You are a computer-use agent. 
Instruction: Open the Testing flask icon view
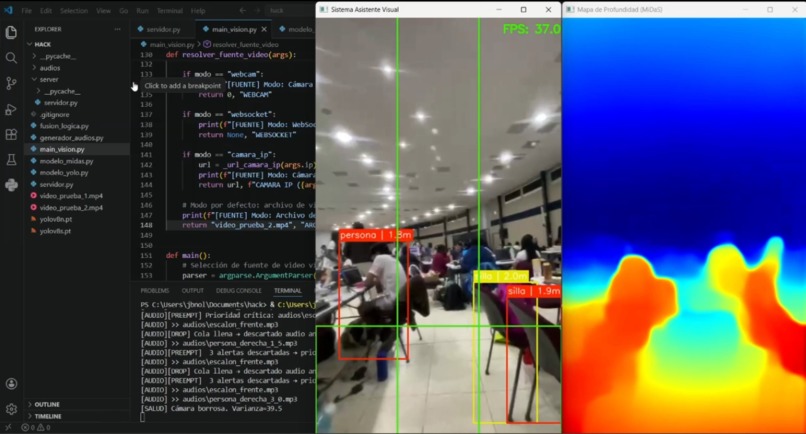pyautogui.click(x=11, y=160)
